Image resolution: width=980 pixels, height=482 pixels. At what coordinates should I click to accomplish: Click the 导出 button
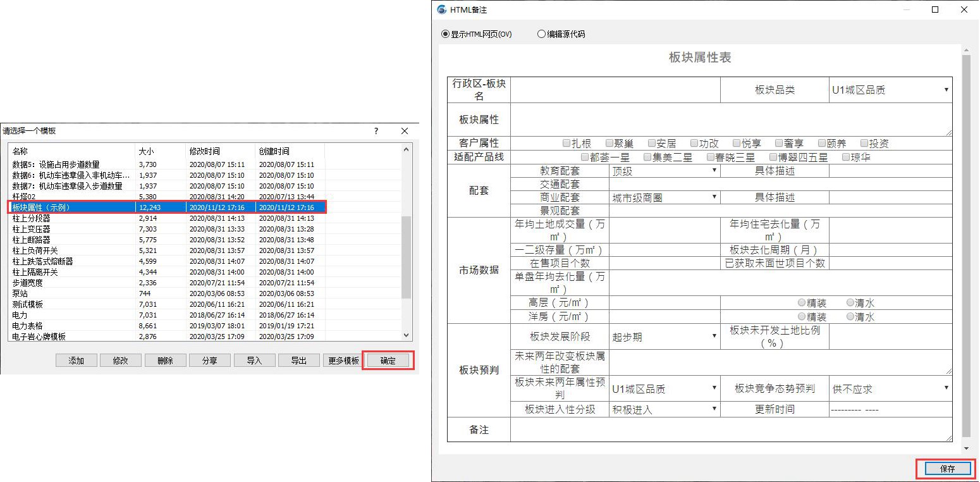click(298, 361)
